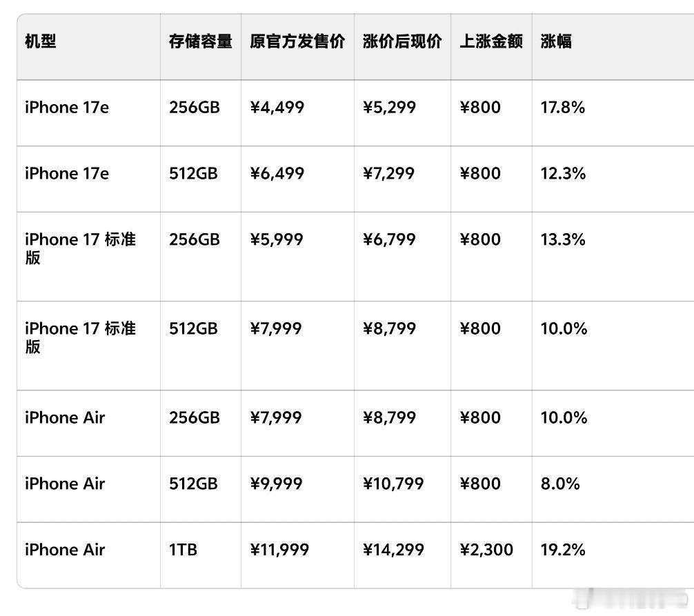Select iPhone 17 标准版 in the ¥5,999 row
The width and height of the screenshot is (694, 616).
click(80, 248)
